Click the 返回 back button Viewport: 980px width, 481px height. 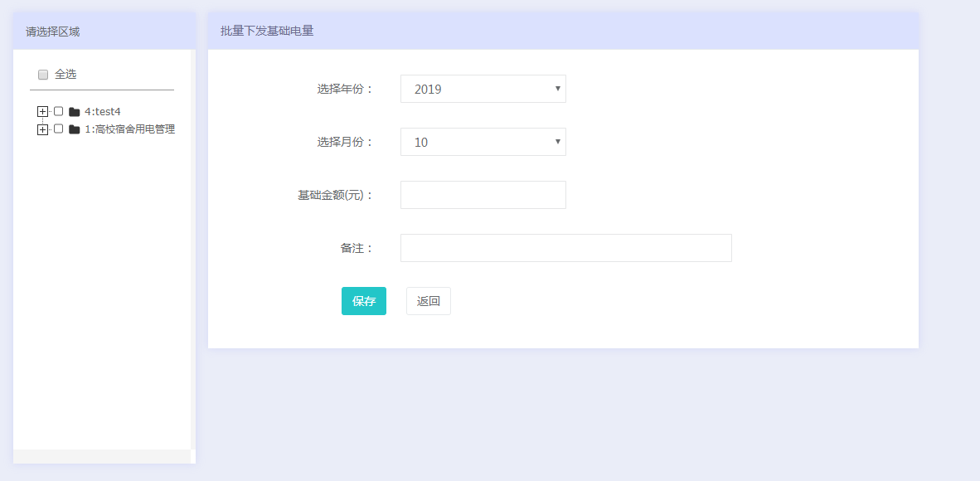pos(428,301)
